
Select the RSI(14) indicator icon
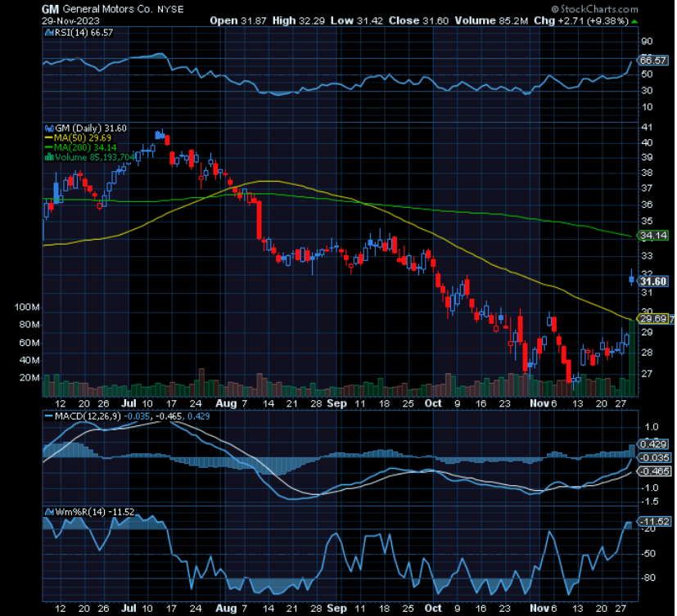49,34
